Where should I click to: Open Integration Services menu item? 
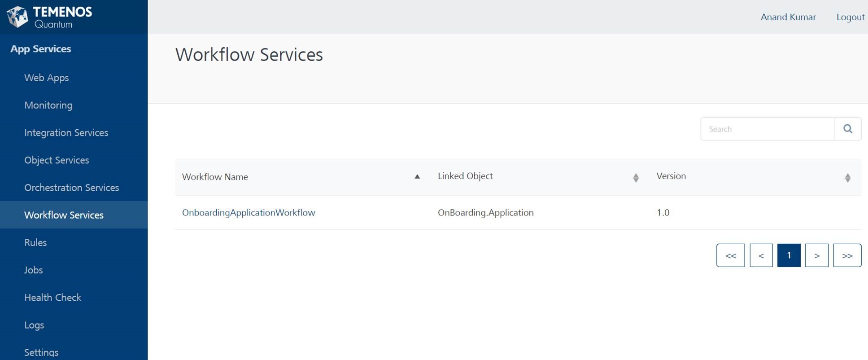coord(66,132)
